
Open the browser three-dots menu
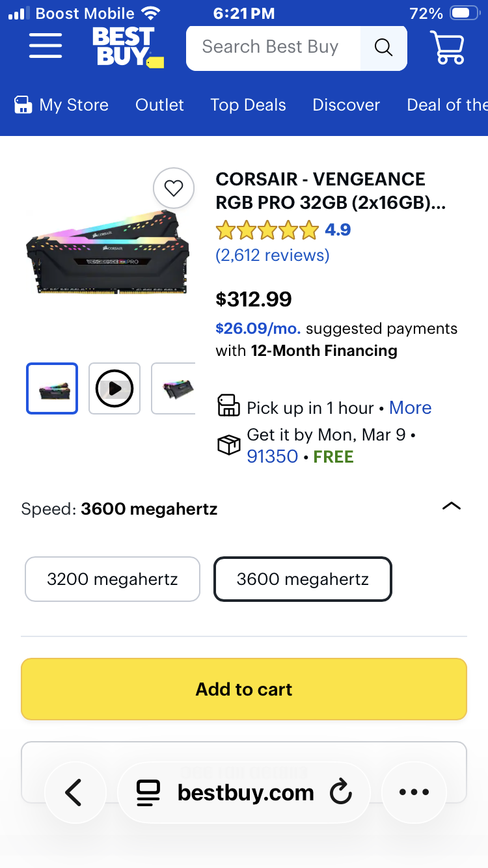pos(414,793)
